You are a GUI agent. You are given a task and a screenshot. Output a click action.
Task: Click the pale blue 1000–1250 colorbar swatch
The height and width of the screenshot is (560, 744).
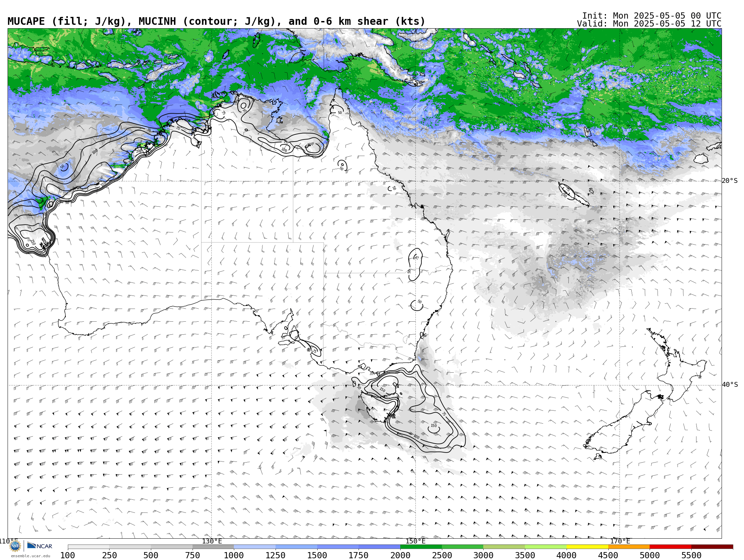click(x=255, y=547)
